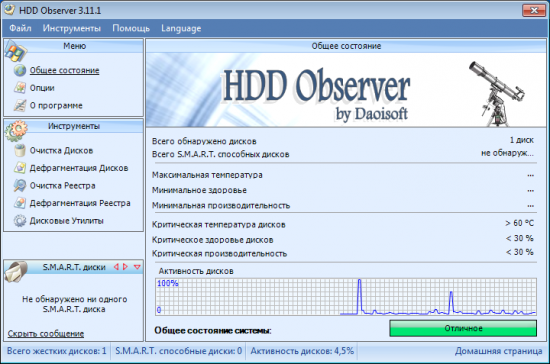Click the Очистка Дисков trash icon

point(20,150)
